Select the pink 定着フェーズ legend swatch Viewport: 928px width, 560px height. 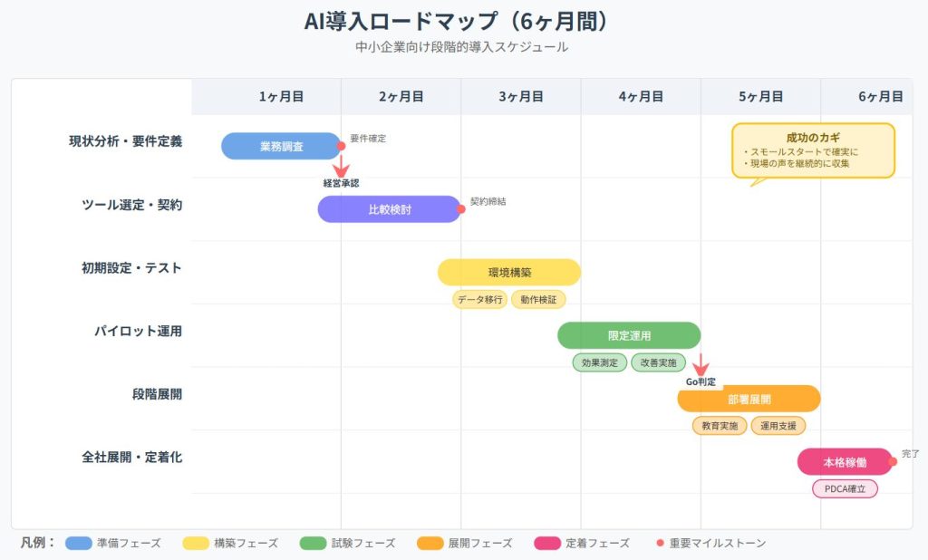(x=547, y=544)
